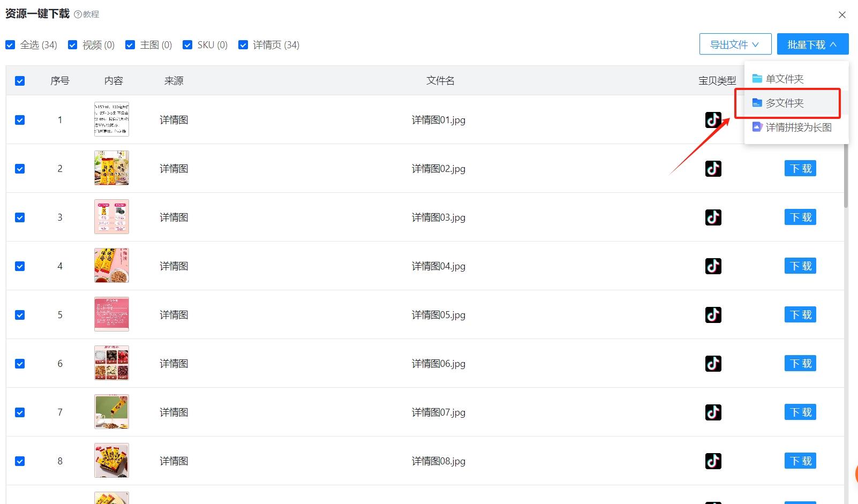Click the blue folder icon next to 多文件夹
Image resolution: width=858 pixels, height=504 pixels.
coord(757,103)
